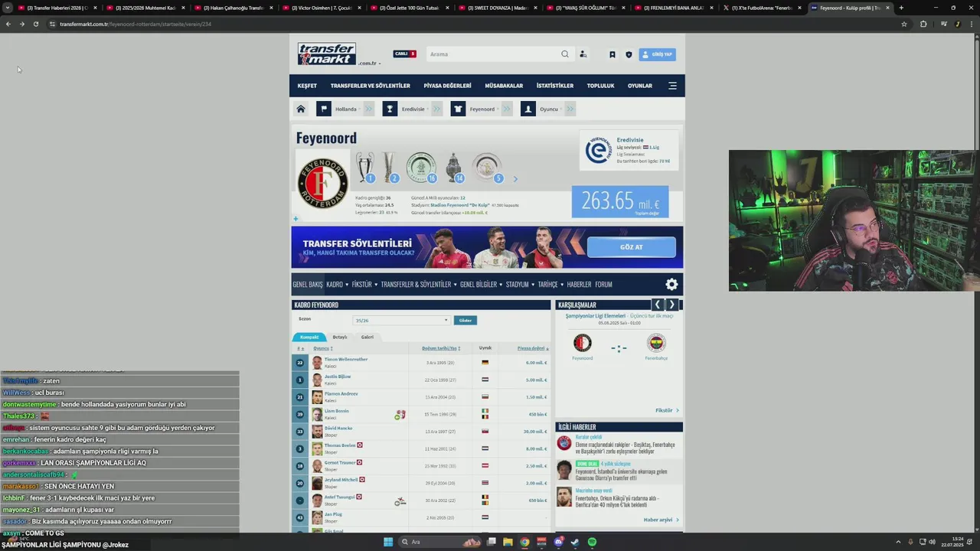Click the Arama search input field
Screen dimensions: 980x551
(493, 54)
